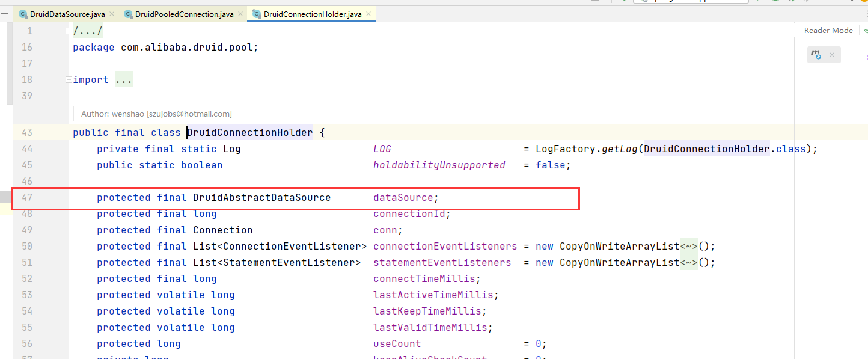Click the lastValidTimeMillis field on line 55
The height and width of the screenshot is (359, 868).
tap(430, 328)
